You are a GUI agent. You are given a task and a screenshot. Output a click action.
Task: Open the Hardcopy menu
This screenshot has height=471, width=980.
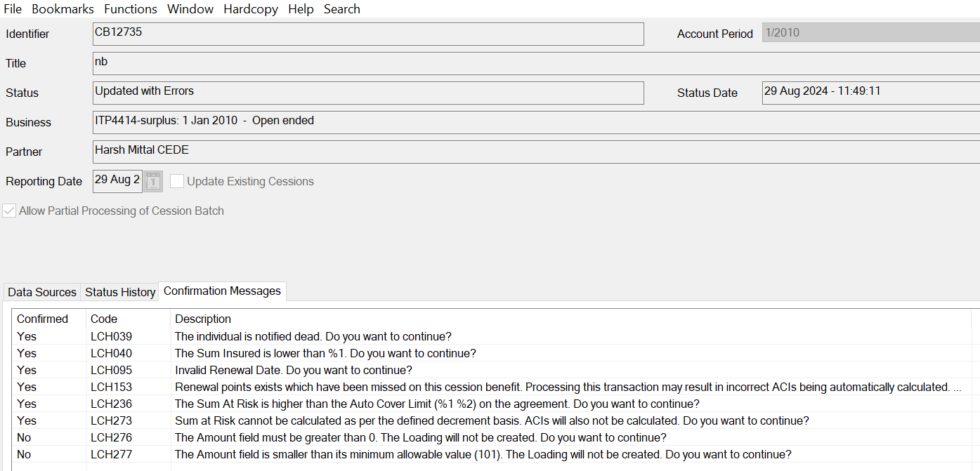[251, 9]
